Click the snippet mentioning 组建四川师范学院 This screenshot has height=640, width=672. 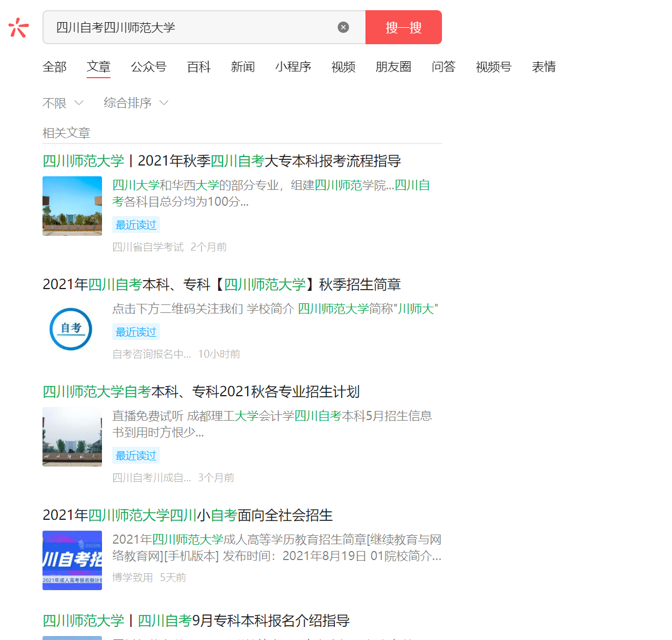(x=271, y=193)
